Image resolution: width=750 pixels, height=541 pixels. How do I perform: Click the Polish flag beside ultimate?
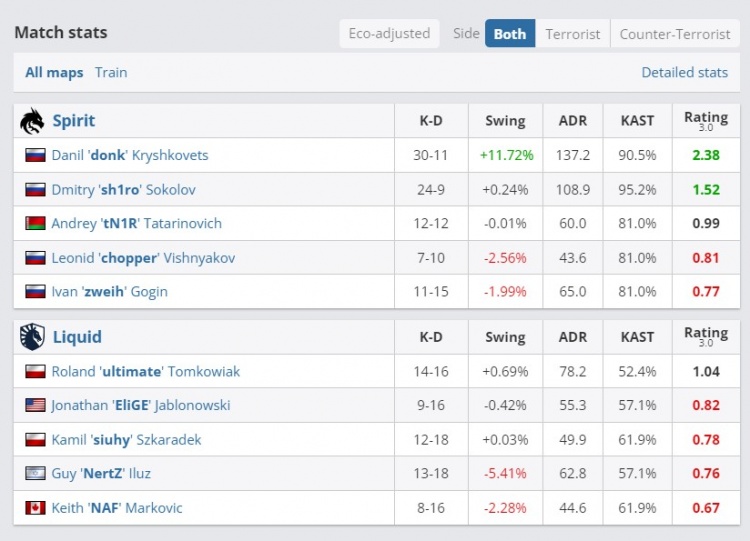coord(36,372)
